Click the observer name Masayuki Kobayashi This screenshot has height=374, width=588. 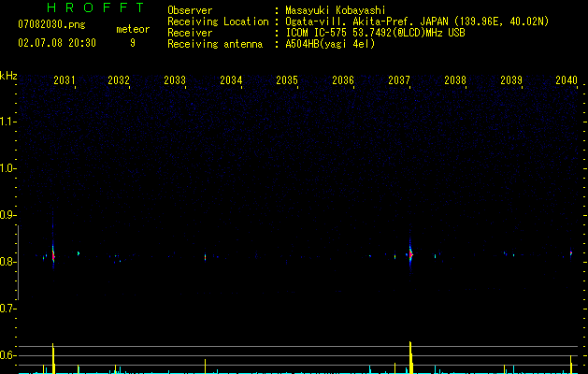(x=336, y=10)
